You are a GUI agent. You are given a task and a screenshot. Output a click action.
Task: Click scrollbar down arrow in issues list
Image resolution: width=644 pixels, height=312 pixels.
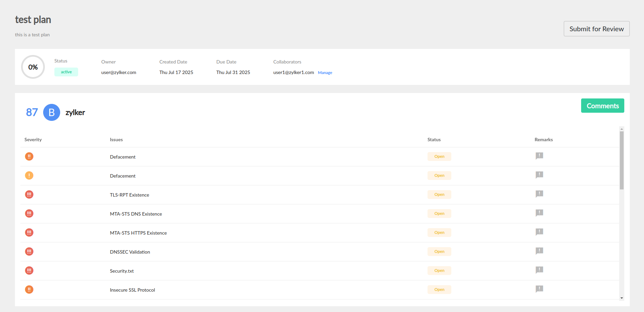coord(622,298)
